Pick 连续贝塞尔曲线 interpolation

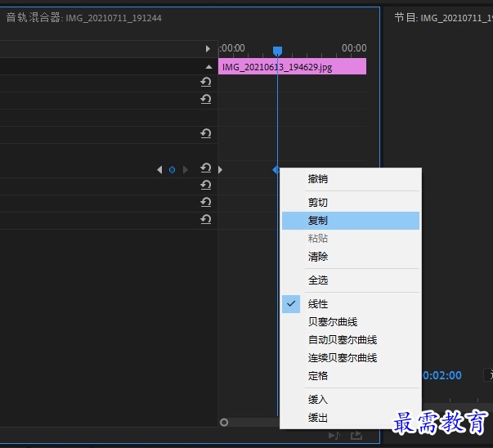(351, 358)
